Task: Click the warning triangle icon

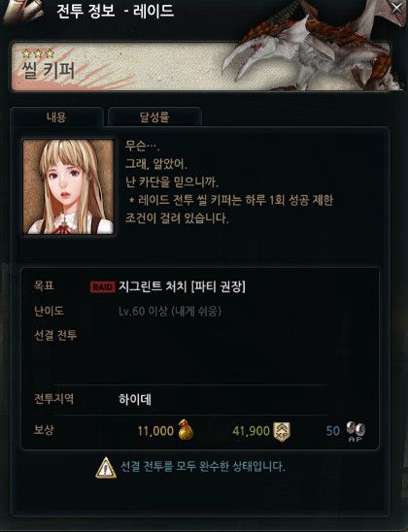Action: 106,468
